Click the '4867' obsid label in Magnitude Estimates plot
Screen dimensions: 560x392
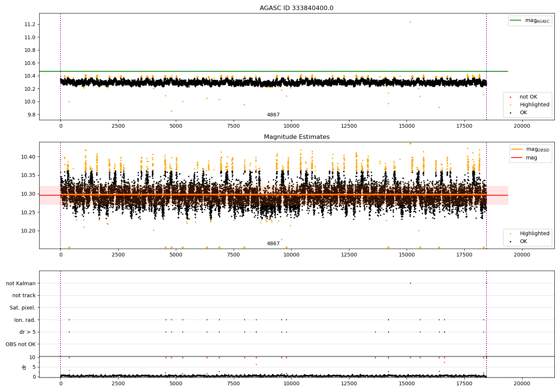[x=273, y=244]
